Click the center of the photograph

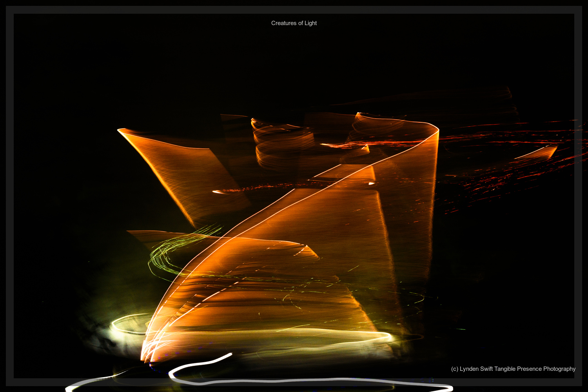294,196
